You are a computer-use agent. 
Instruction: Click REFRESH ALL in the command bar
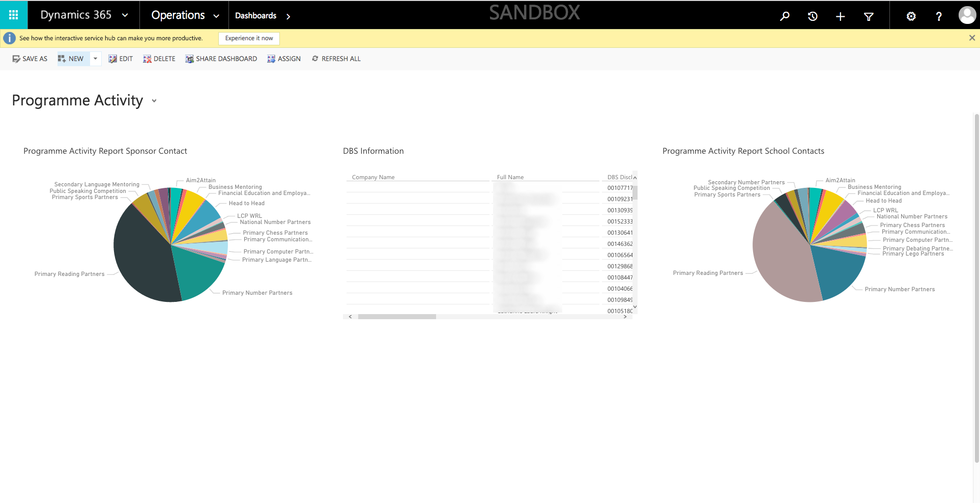[336, 59]
